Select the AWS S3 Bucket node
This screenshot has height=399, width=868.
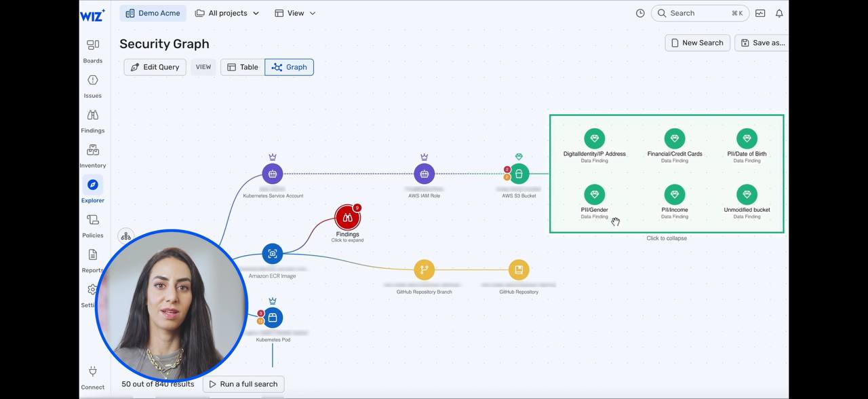point(519,174)
